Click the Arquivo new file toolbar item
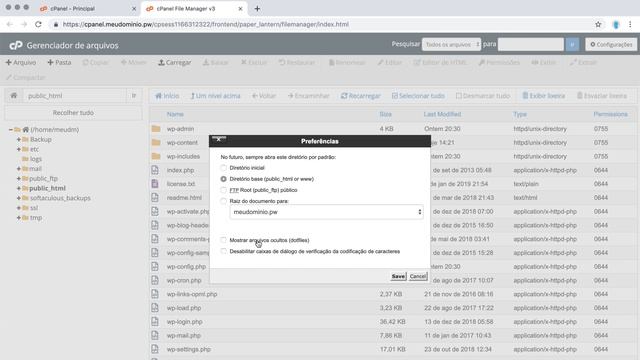 coord(21,62)
